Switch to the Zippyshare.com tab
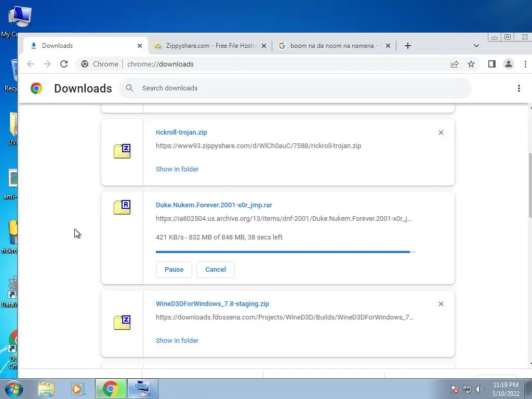This screenshot has width=532, height=399. pos(210,46)
